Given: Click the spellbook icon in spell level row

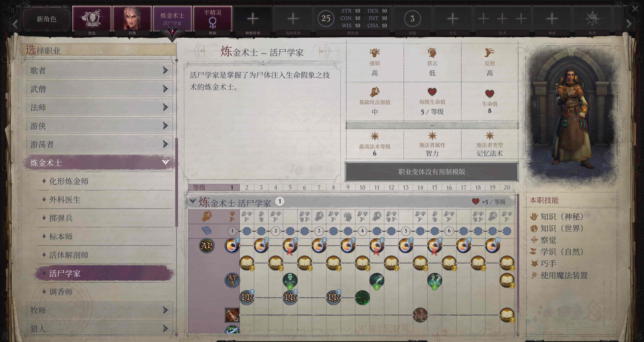Looking at the screenshot, I should coord(207,230).
